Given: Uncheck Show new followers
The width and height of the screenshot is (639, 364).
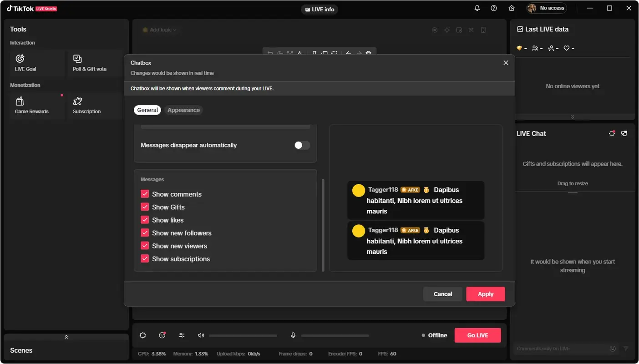Looking at the screenshot, I should (145, 233).
